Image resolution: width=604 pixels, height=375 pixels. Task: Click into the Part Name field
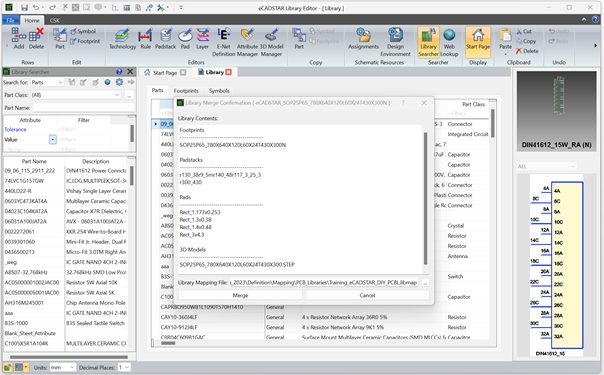[x=84, y=108]
